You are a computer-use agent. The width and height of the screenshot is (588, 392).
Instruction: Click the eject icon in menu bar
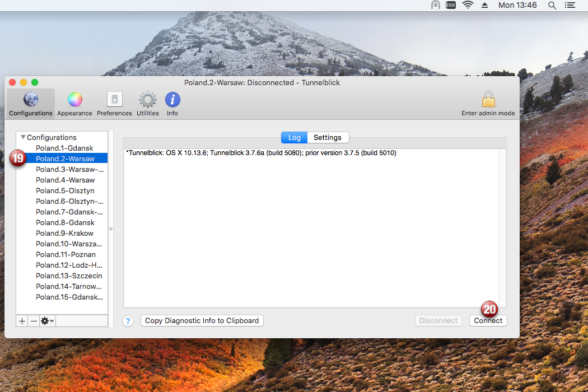484,5
